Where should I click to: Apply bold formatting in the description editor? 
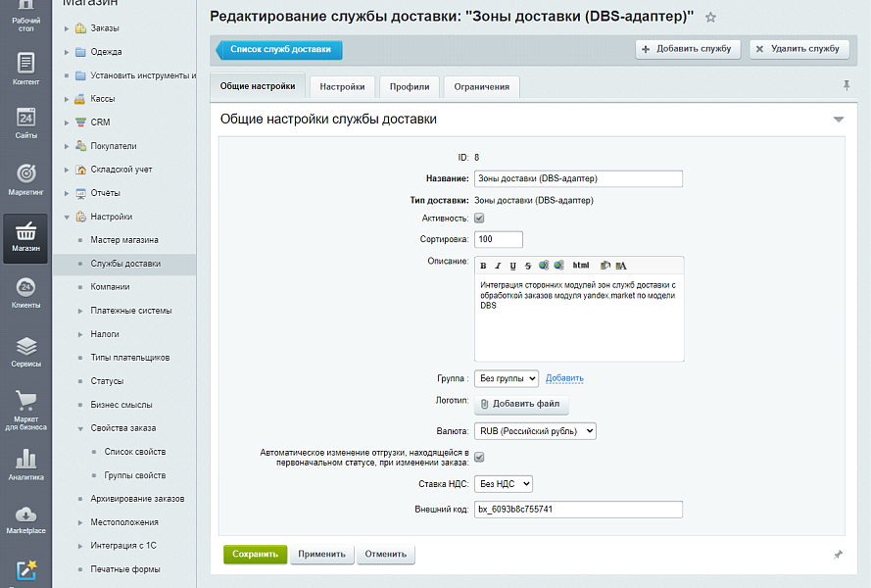click(483, 265)
